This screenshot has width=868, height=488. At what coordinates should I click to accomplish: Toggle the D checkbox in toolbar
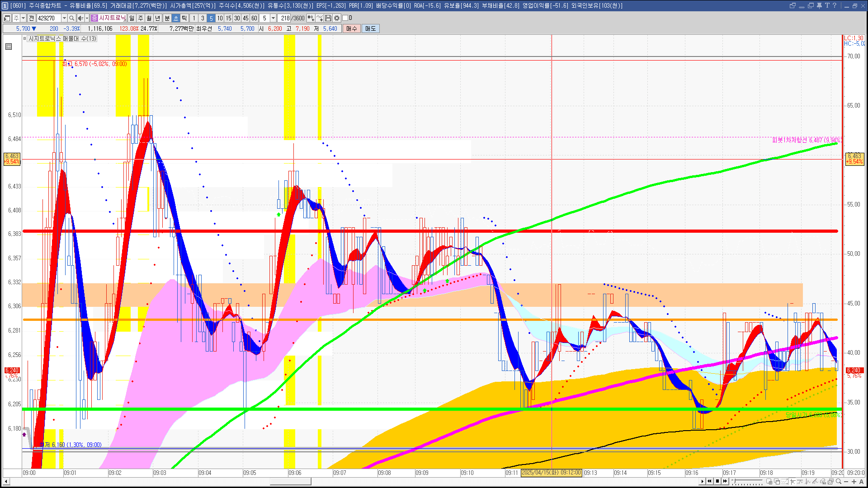(x=345, y=18)
